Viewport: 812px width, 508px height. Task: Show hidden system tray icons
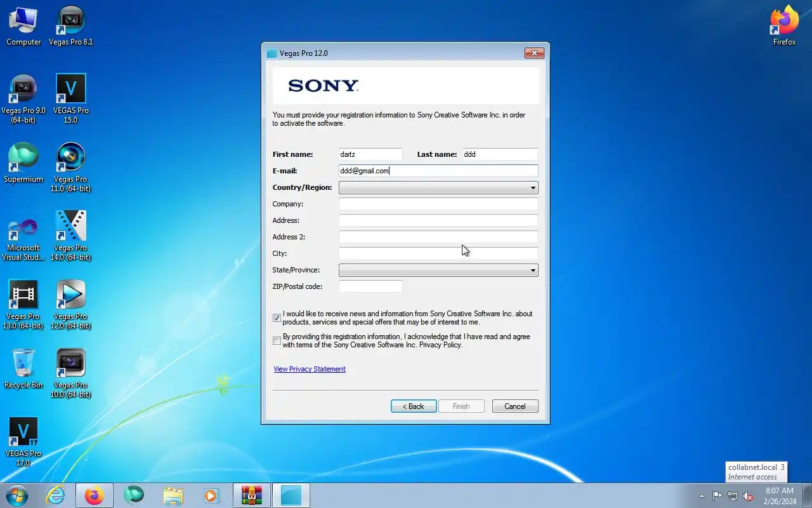(x=702, y=496)
